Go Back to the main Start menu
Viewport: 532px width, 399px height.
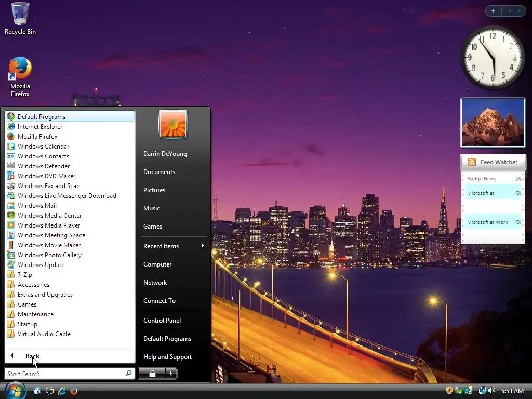70,356
